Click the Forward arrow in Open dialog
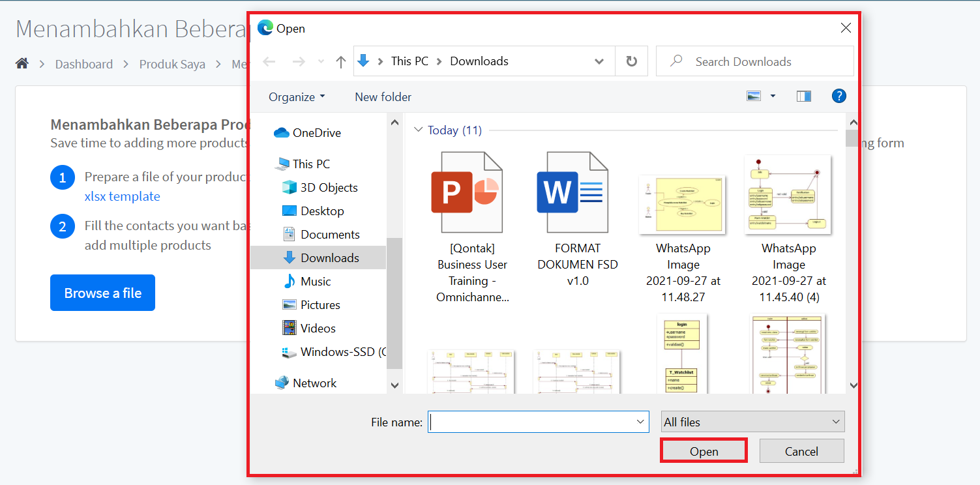Viewport: 980px width, 485px height. tap(299, 61)
